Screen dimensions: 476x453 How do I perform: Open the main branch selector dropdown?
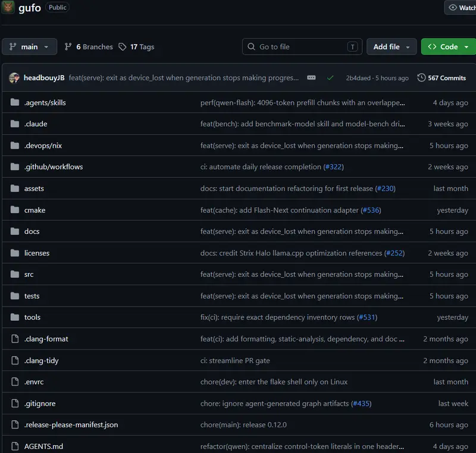(x=29, y=47)
